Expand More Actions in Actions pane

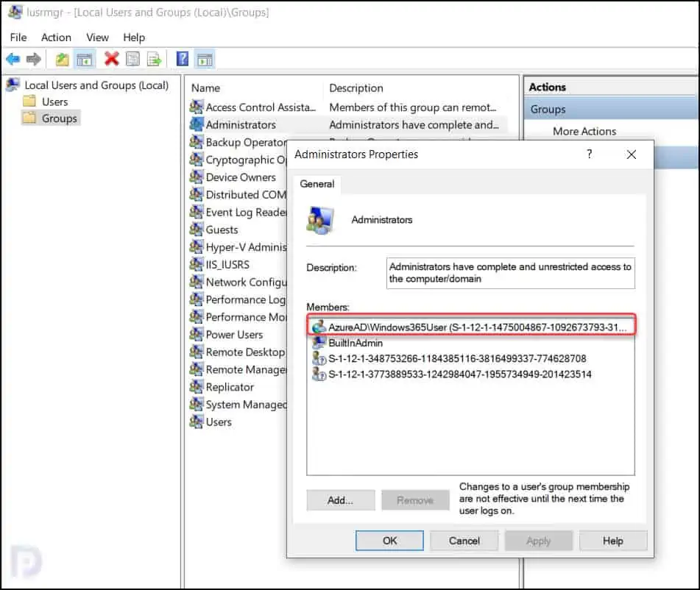[584, 131]
